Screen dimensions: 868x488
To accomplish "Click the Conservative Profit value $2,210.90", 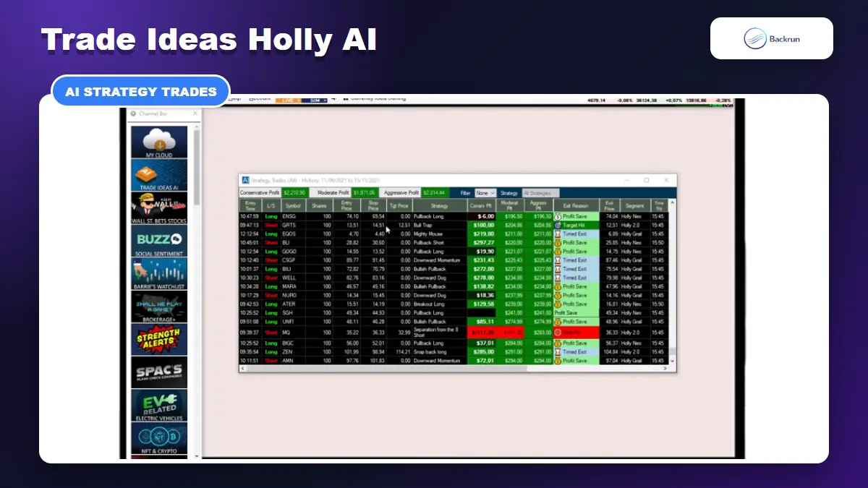I will pyautogui.click(x=294, y=193).
